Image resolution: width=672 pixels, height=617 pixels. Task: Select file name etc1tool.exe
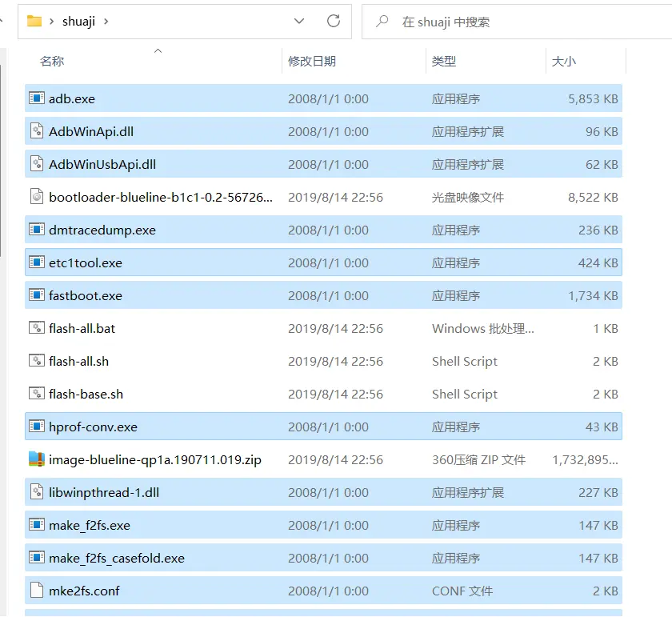point(86,262)
